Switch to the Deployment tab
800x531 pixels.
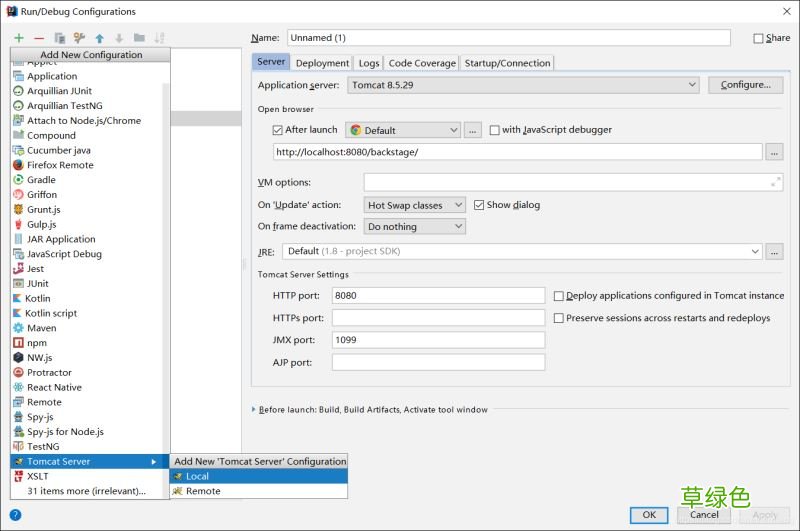[x=322, y=63]
